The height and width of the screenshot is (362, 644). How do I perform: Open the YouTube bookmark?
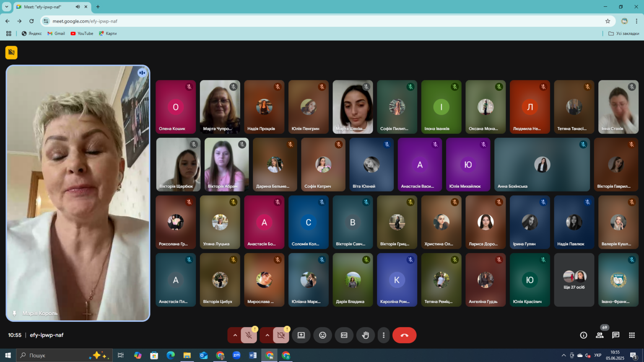point(82,34)
